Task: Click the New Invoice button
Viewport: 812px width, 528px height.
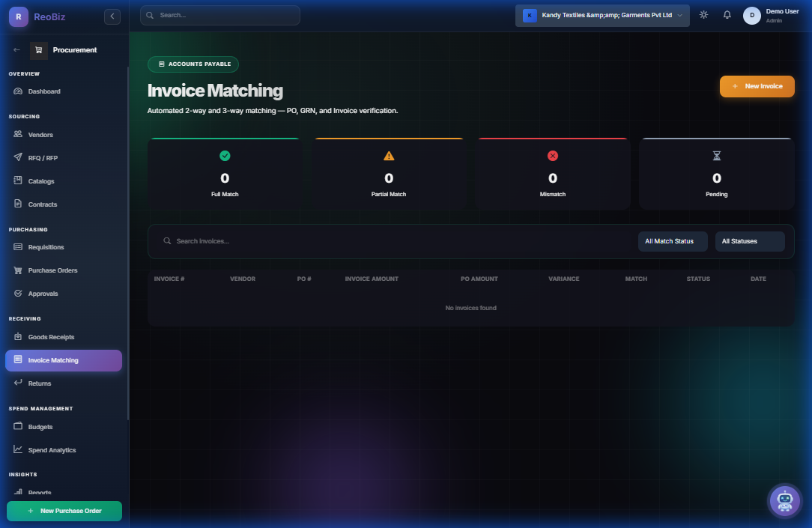Action: tap(757, 86)
